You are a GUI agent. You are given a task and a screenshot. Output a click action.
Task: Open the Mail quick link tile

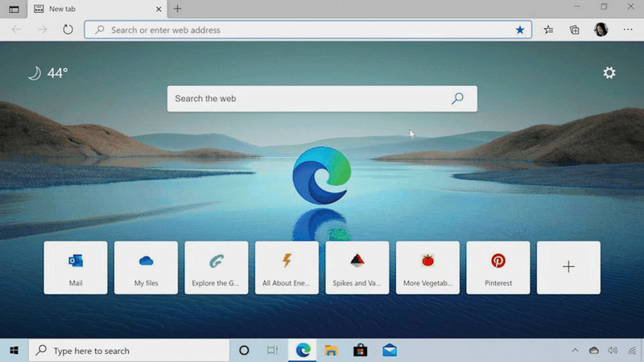tap(76, 267)
